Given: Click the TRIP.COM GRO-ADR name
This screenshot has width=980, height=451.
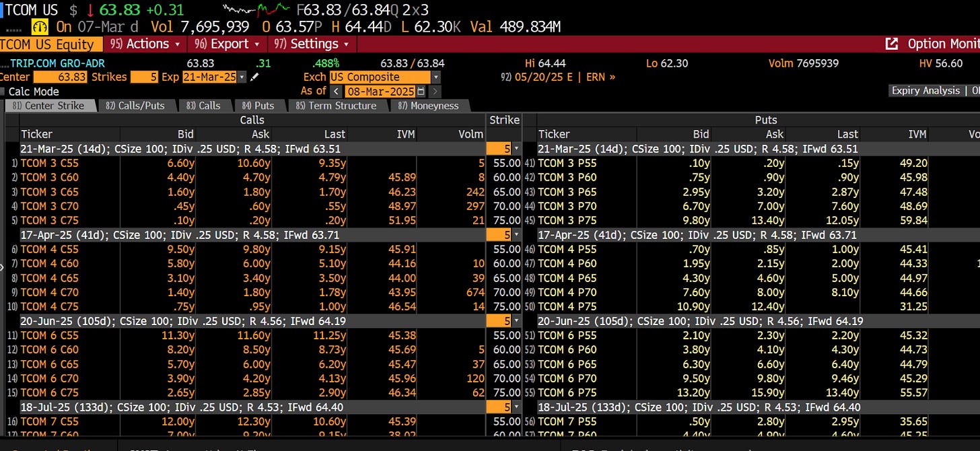Looking at the screenshot, I should [57, 63].
